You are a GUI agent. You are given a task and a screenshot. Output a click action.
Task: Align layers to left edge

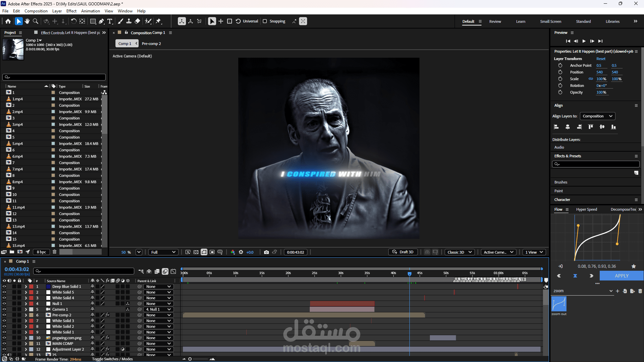tap(556, 127)
